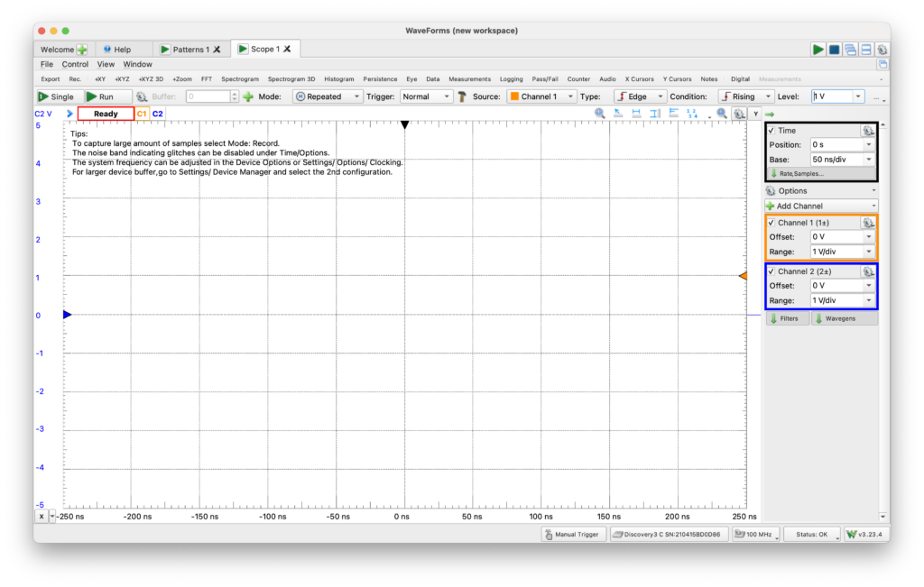Click the green Run All play icon
The image size is (924, 587).
coord(818,50)
